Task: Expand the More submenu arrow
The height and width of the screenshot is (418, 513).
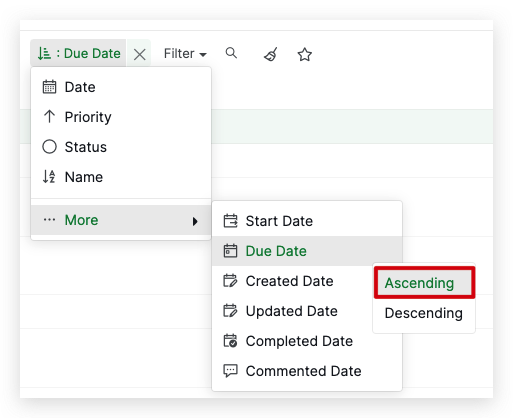Action: pyautogui.click(x=195, y=221)
